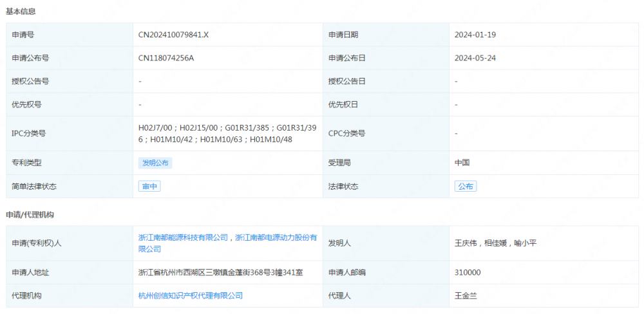
Task: Click the 基本信息 section heading
Action: [x=21, y=12]
